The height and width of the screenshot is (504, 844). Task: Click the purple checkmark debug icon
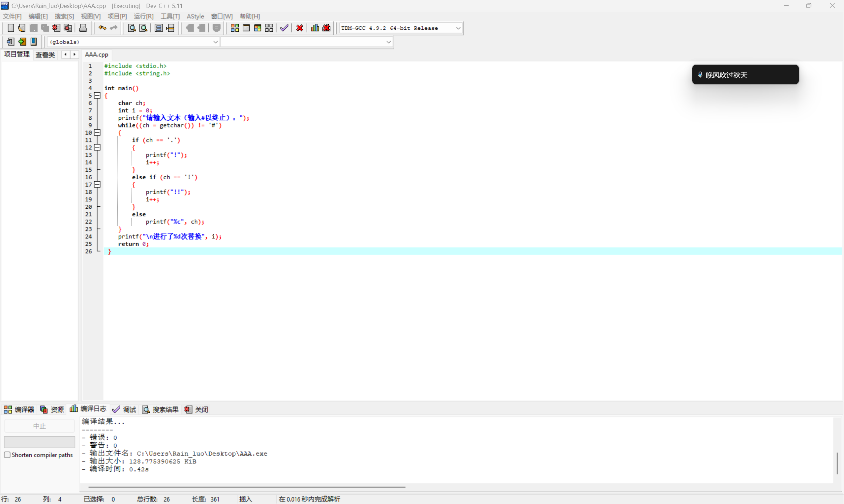(x=284, y=28)
